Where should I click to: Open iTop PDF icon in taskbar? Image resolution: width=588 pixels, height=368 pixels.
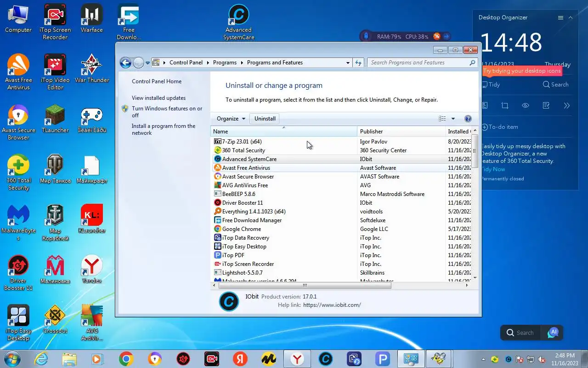coord(382,359)
